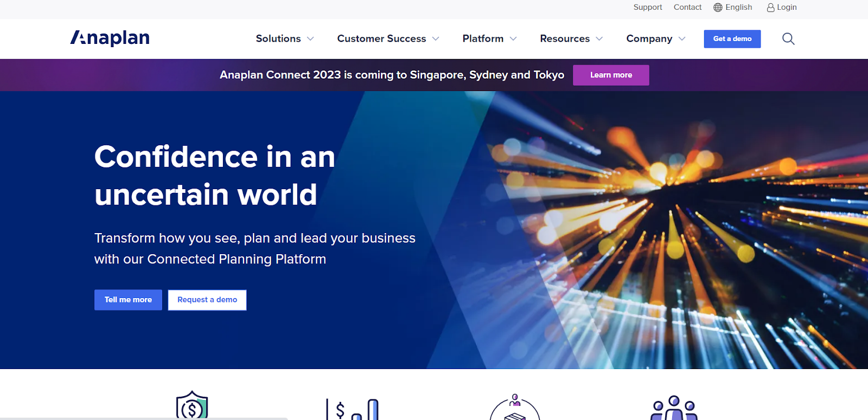The image size is (868, 420).
Task: Click the dollar shield icon
Action: point(192,405)
